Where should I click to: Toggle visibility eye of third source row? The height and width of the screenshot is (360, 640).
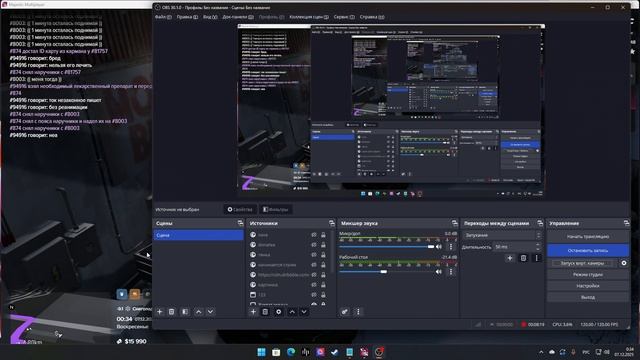pyautogui.click(x=314, y=255)
